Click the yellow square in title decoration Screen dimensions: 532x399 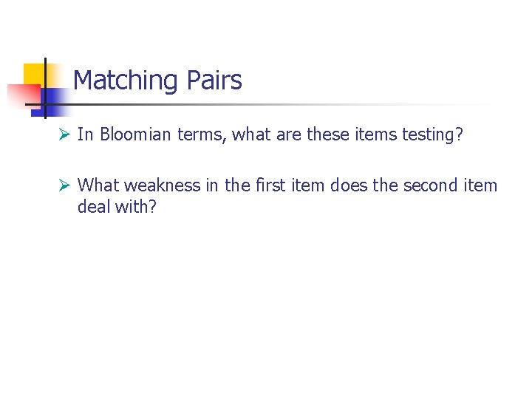pyautogui.click(x=34, y=75)
